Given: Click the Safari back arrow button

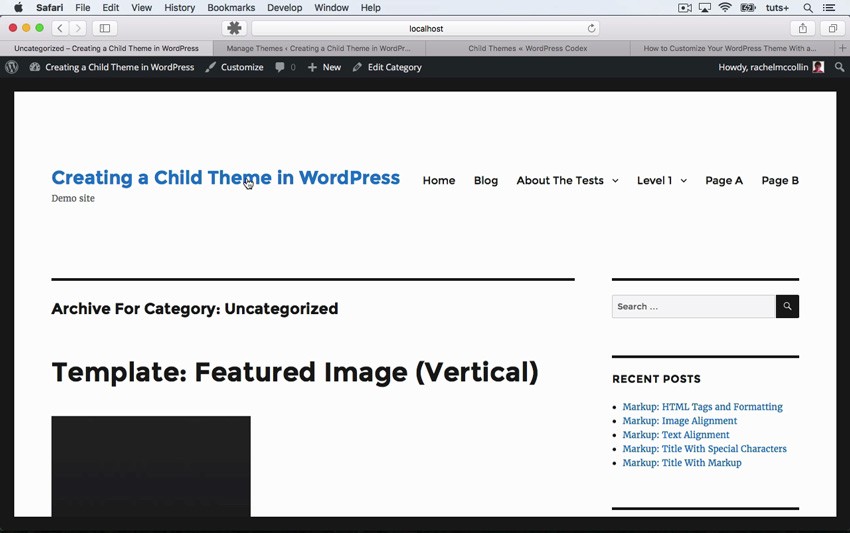Looking at the screenshot, I should pyautogui.click(x=60, y=28).
